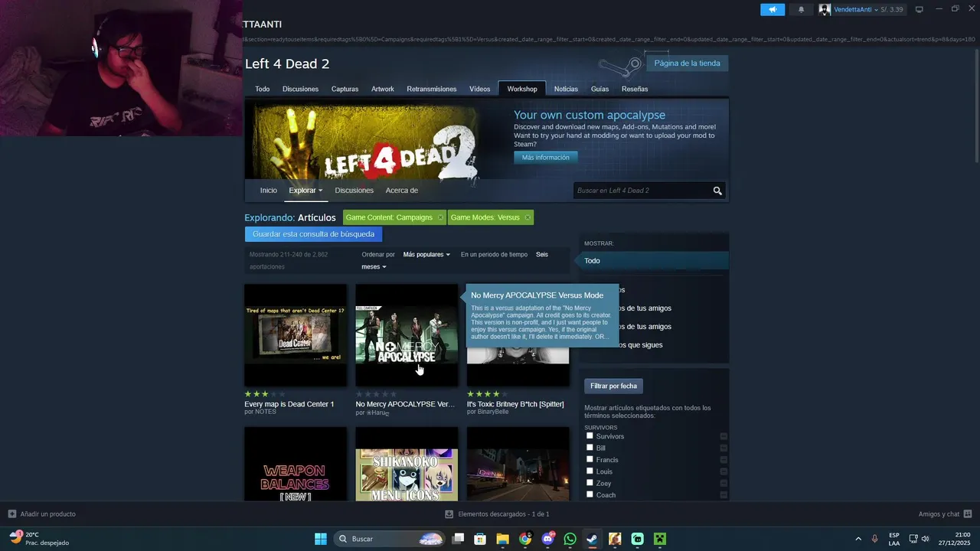Click the Más información button
980x551 pixels.
pos(546,158)
